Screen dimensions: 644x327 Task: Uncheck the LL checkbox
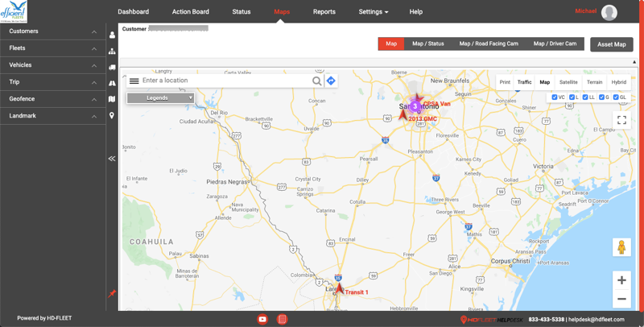[585, 97]
